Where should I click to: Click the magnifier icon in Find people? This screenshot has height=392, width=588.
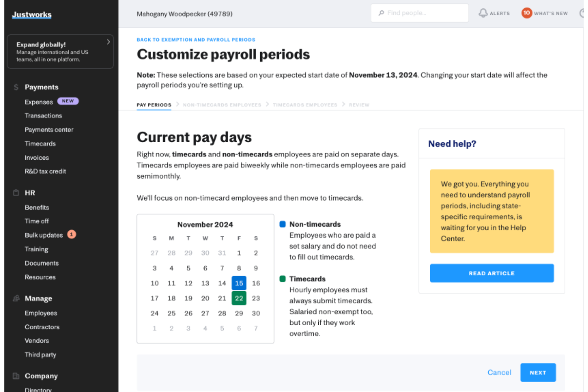point(381,13)
